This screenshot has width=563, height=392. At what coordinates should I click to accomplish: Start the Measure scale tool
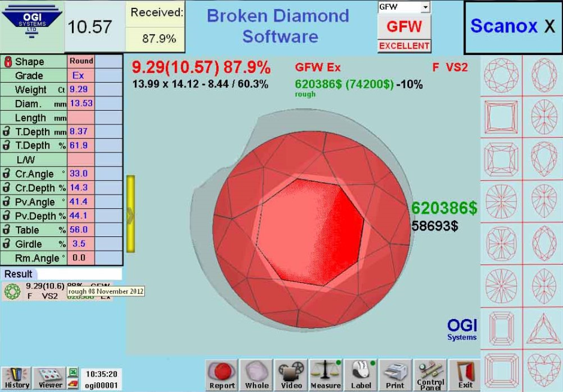(326, 375)
